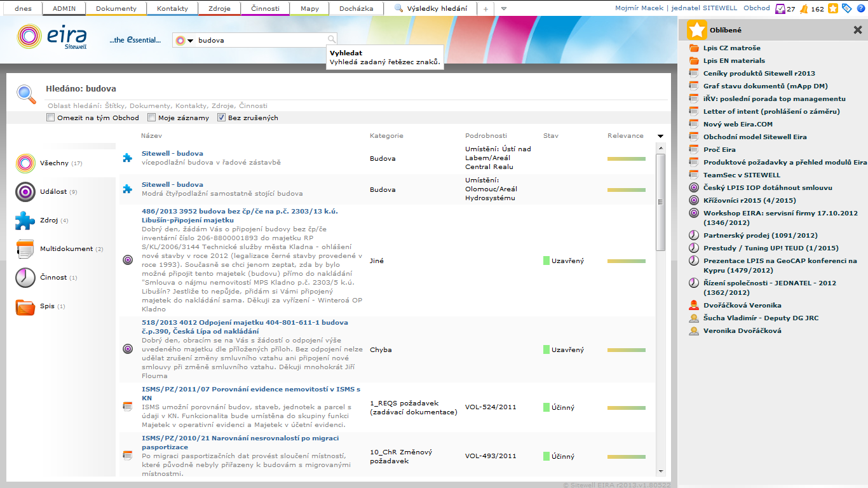Click person icon beside Šucha Vladimír
Image resolution: width=868 pixels, height=488 pixels.
click(x=694, y=318)
